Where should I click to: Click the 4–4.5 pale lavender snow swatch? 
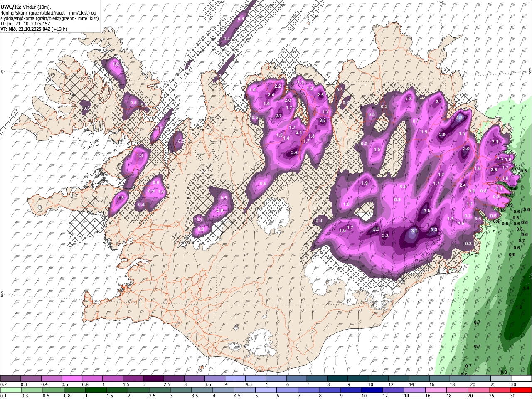click(235, 379)
